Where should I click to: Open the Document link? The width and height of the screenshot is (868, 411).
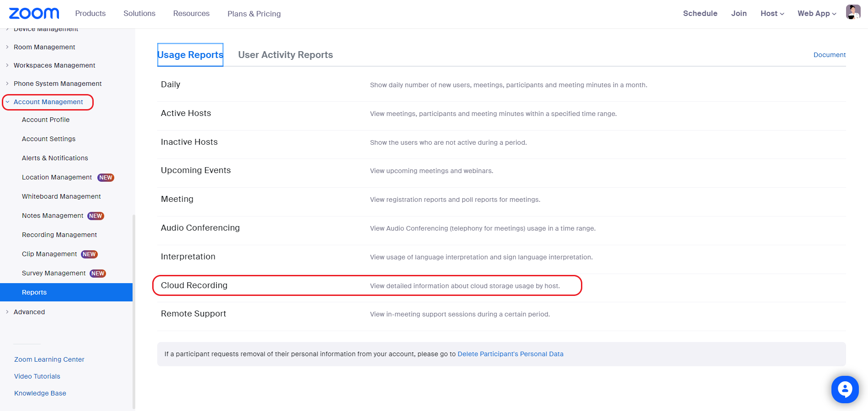pos(830,55)
